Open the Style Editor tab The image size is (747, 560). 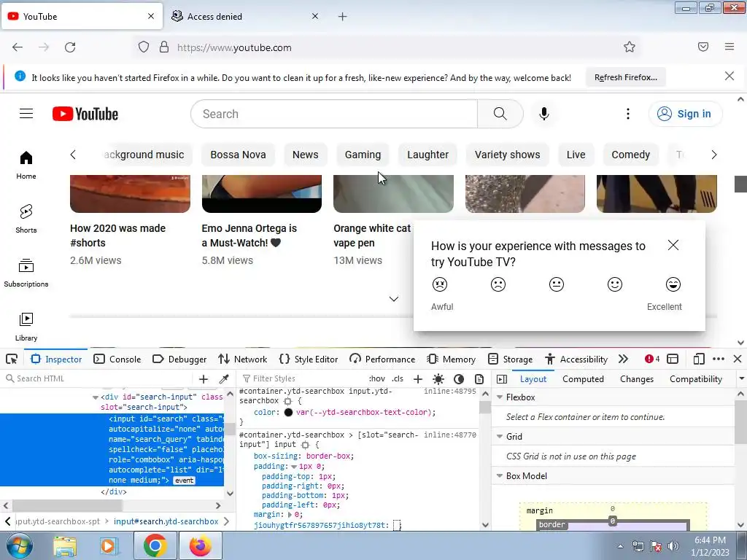click(309, 359)
